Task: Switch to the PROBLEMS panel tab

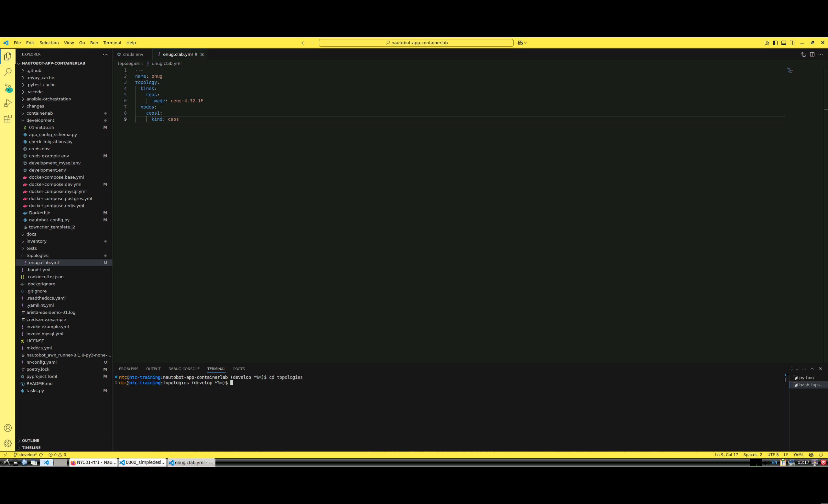Action: click(128, 369)
